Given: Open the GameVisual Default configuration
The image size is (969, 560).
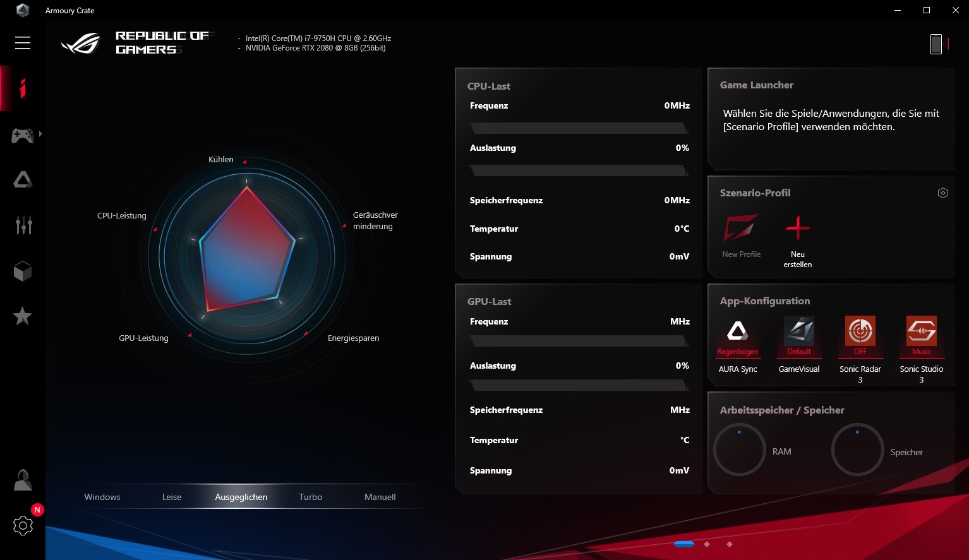Looking at the screenshot, I should coord(799,337).
